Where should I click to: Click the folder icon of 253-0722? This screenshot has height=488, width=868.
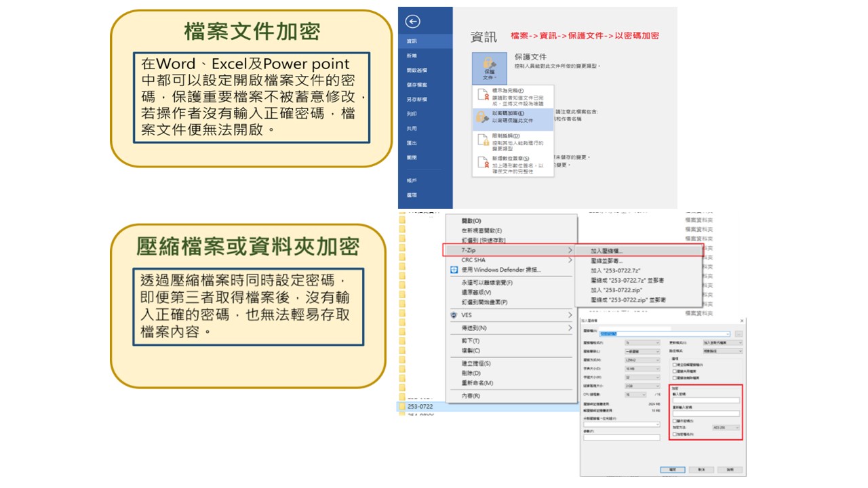coord(401,406)
